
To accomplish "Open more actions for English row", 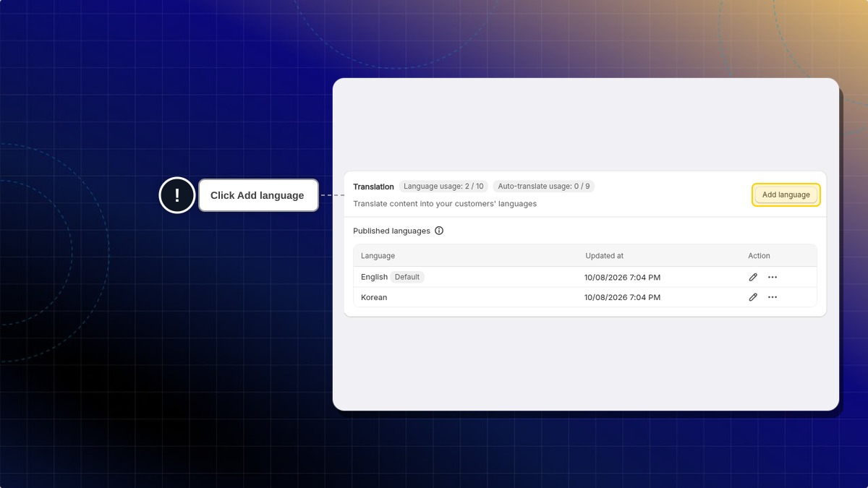I will [773, 277].
